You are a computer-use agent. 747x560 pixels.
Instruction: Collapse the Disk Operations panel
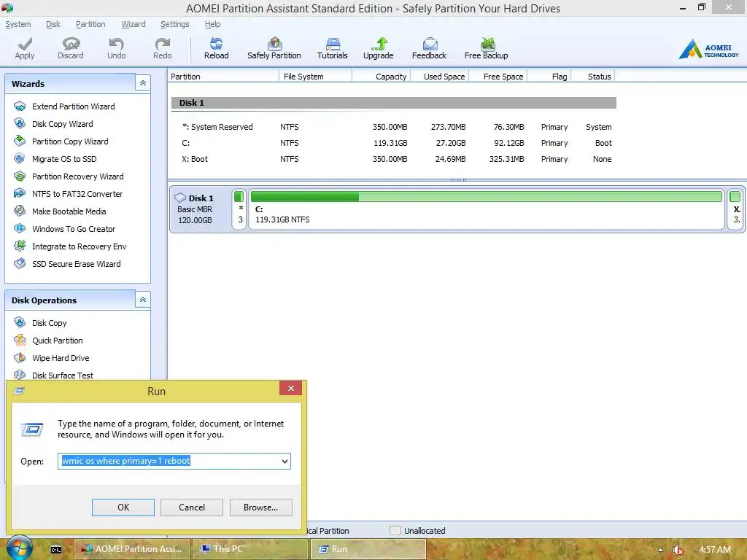(x=142, y=300)
